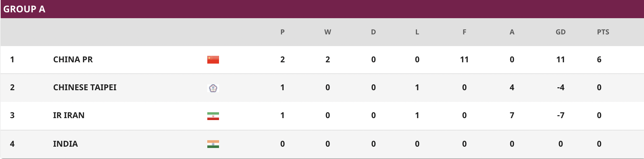Viewport: 644px width, 159px height.
Task: Click the GROUP A header title
Action: (24, 9)
